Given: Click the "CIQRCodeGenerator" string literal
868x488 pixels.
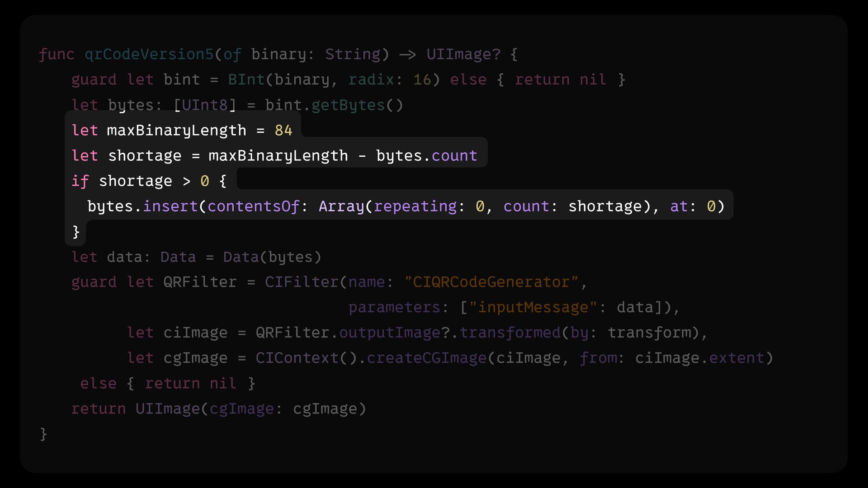Looking at the screenshot, I should click(x=491, y=282).
